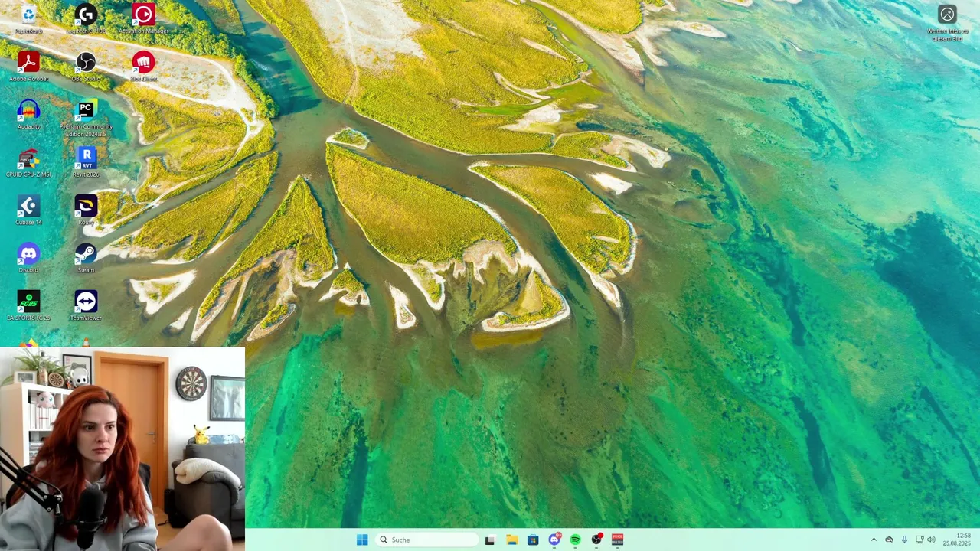Viewport: 980px width, 551px height.
Task: Select the OBS Studio desktop shortcut
Action: (x=86, y=67)
